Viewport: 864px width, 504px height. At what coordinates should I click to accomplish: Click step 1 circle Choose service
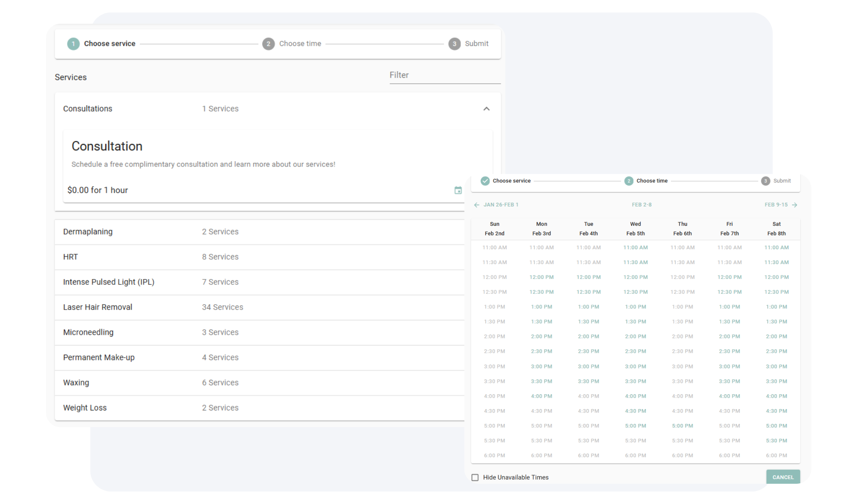(x=73, y=44)
